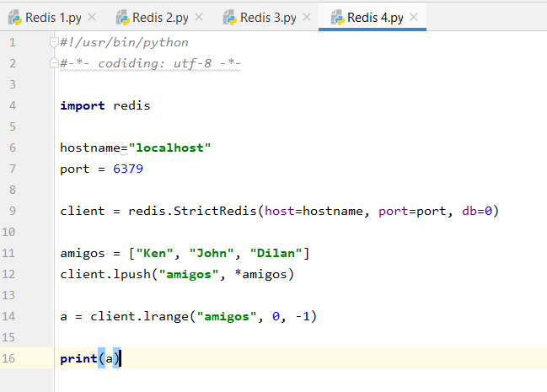Place cursor on the shebang comment line
This screenshot has height=392, width=547.
pos(124,43)
